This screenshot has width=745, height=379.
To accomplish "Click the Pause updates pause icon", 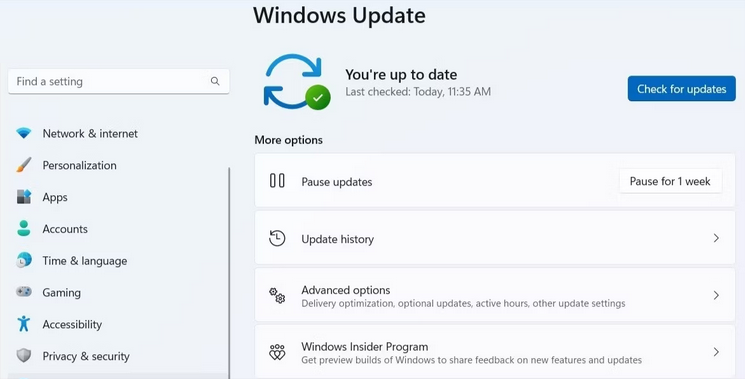I will pyautogui.click(x=277, y=181).
